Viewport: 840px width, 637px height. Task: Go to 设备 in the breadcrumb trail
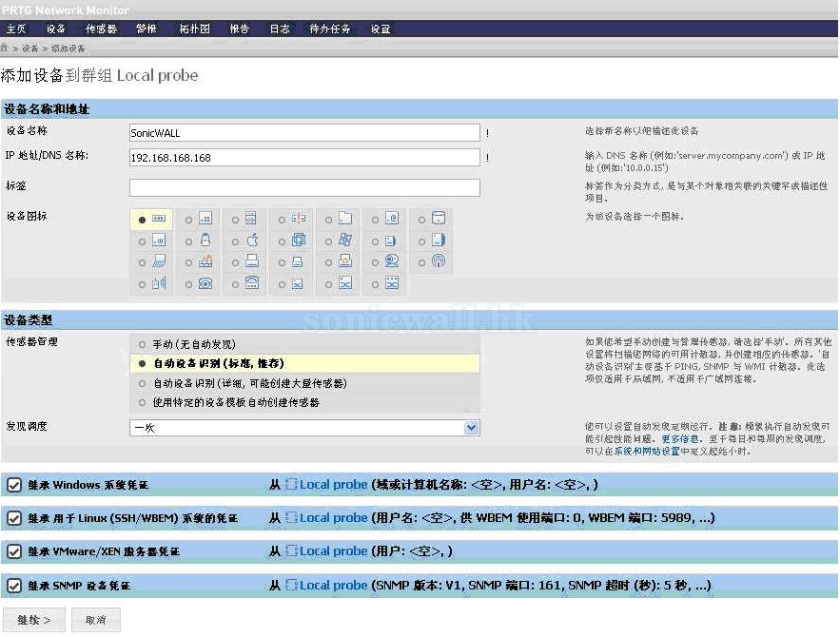coord(30,48)
